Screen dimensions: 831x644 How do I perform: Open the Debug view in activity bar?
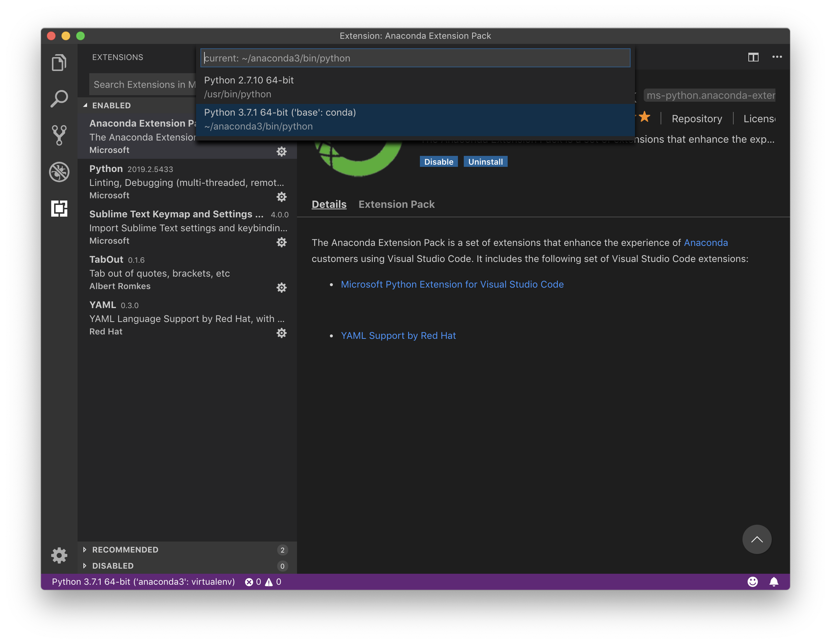pyautogui.click(x=59, y=172)
